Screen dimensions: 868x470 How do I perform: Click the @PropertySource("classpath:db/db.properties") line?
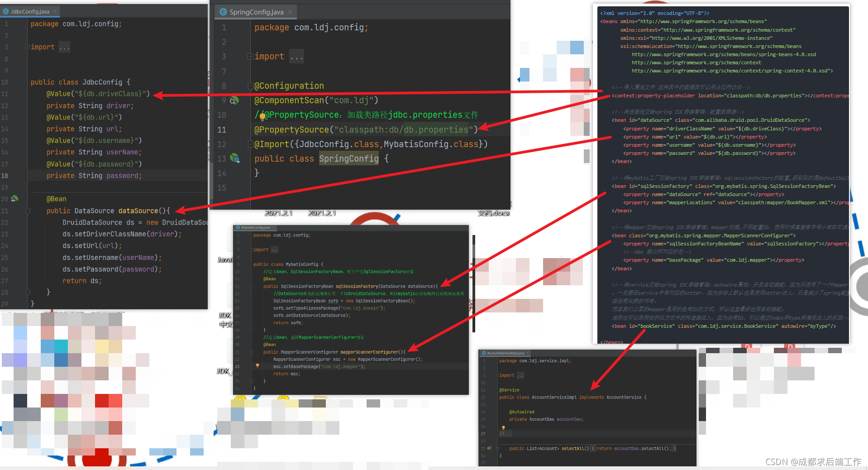tap(366, 130)
